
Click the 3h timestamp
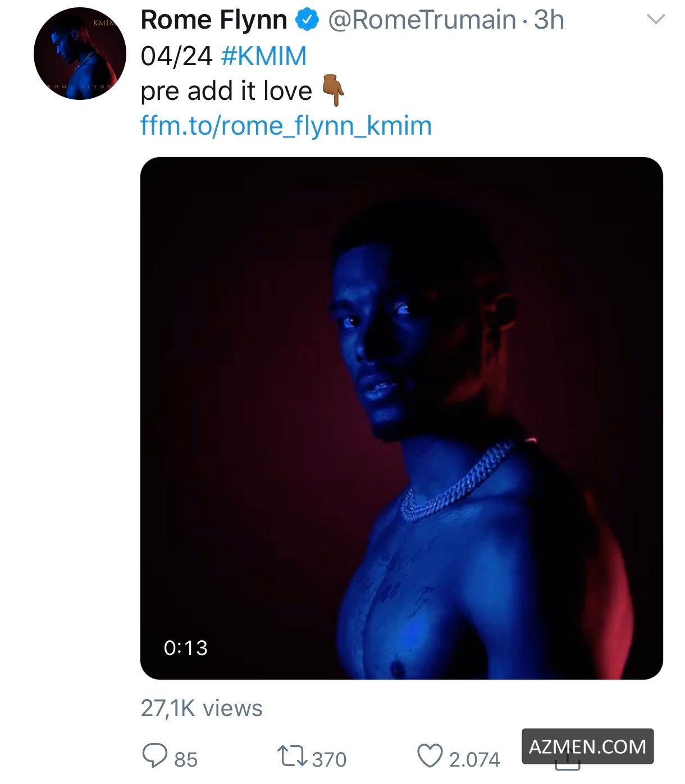(x=549, y=20)
